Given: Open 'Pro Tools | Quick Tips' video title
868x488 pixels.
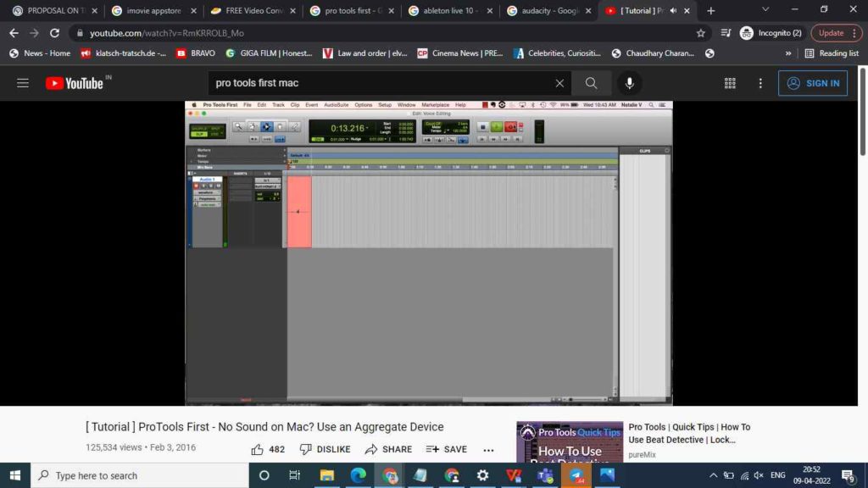Looking at the screenshot, I should pyautogui.click(x=689, y=433).
